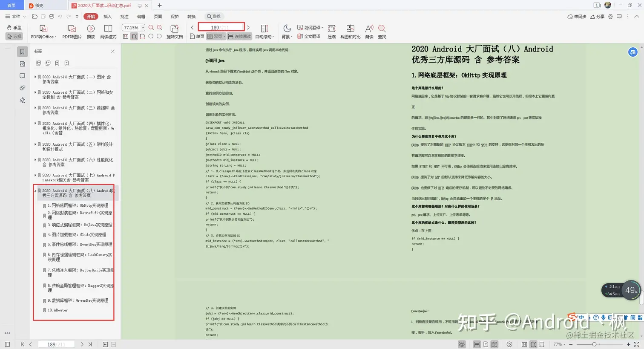Expand bookmark 大厂面试（一）图片

(x=35, y=77)
